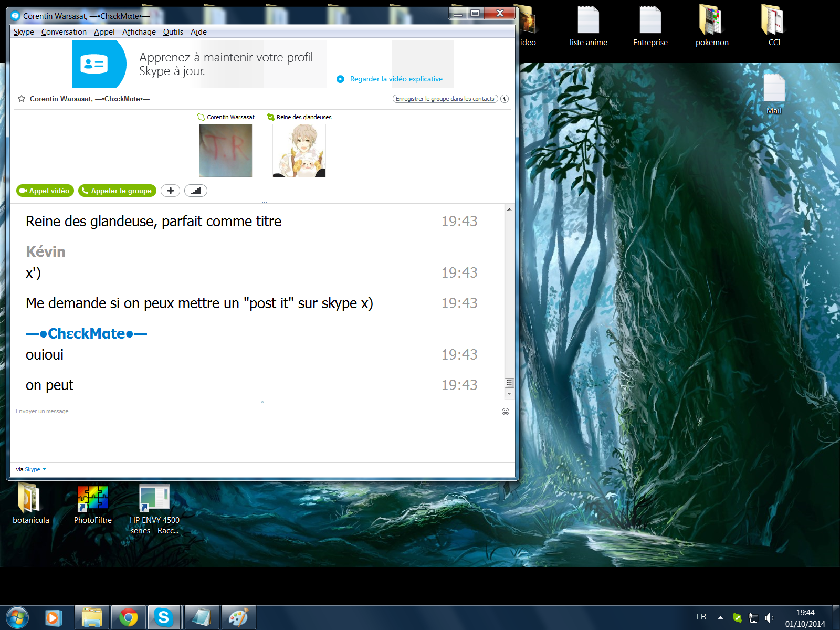
Task: Click status icon next to Reine des glandeuses
Action: pos(271,117)
